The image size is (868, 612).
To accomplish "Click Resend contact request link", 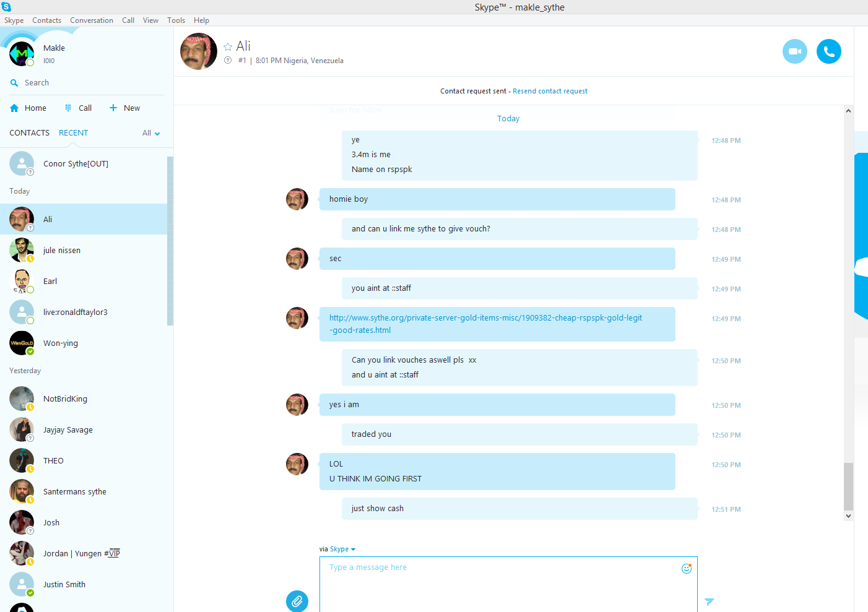I will pyautogui.click(x=550, y=91).
